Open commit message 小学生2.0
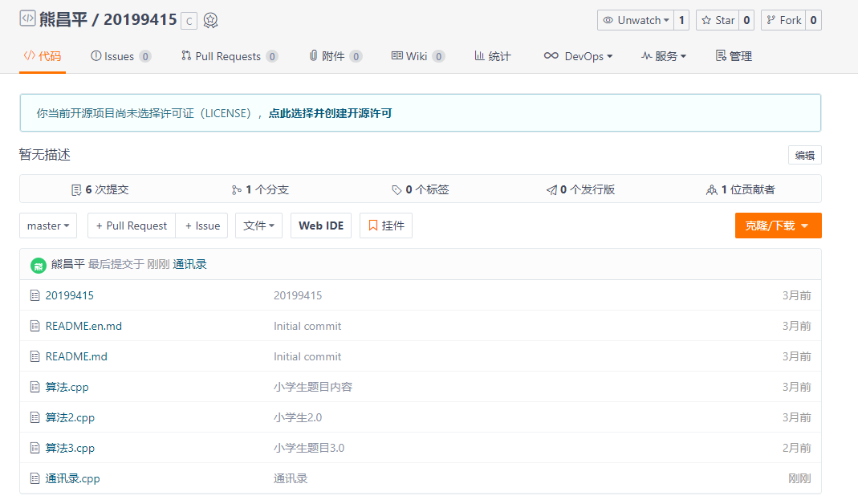The image size is (858, 504). pos(298,417)
